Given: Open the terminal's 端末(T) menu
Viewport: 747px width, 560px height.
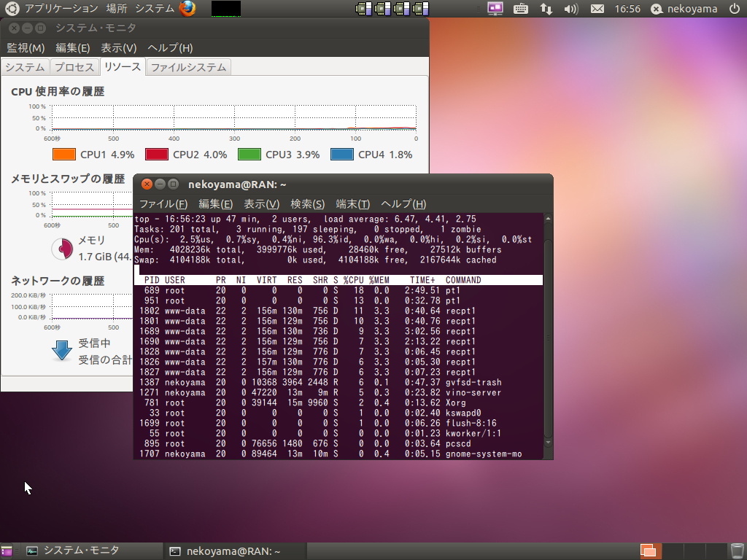Looking at the screenshot, I should (x=352, y=203).
